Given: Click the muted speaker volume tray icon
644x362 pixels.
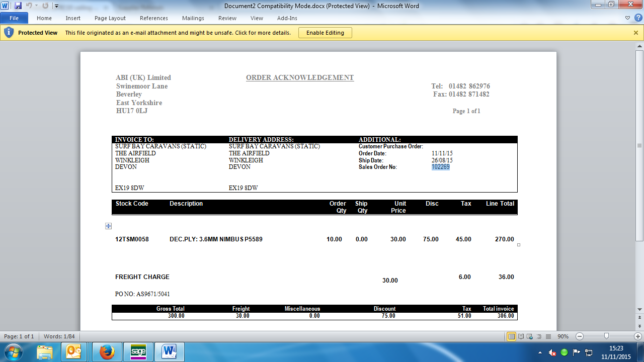Looking at the screenshot, I should [x=552, y=352].
